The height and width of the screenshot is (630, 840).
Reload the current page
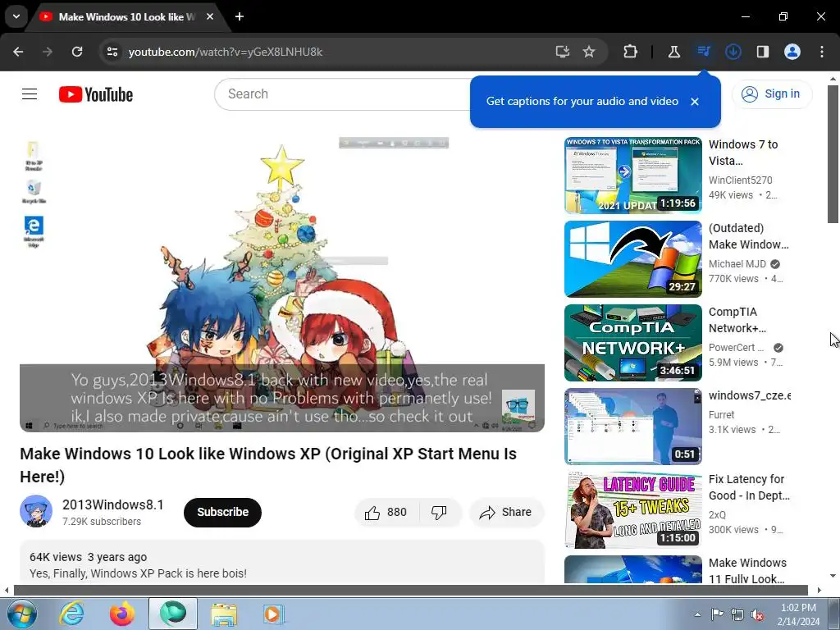click(x=77, y=52)
